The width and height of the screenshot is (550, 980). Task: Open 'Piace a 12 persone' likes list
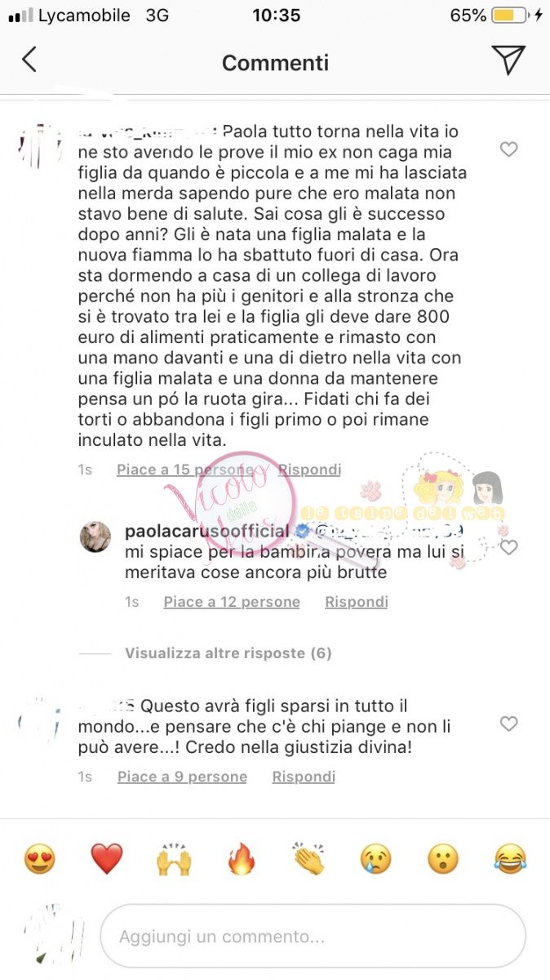point(232,602)
